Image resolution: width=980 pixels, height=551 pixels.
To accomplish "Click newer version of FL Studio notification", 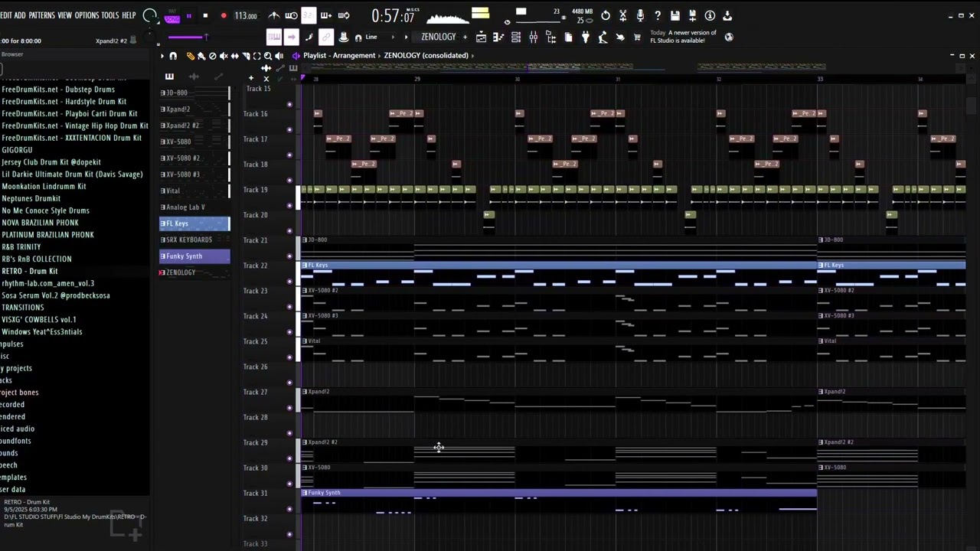I will [684, 37].
